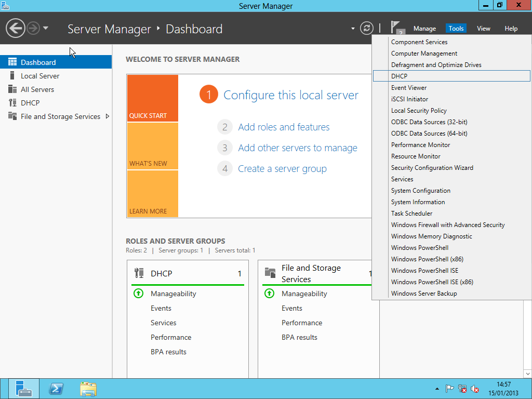Click the back navigation arrow button
Image resolution: width=532 pixels, height=399 pixels.
[16, 29]
